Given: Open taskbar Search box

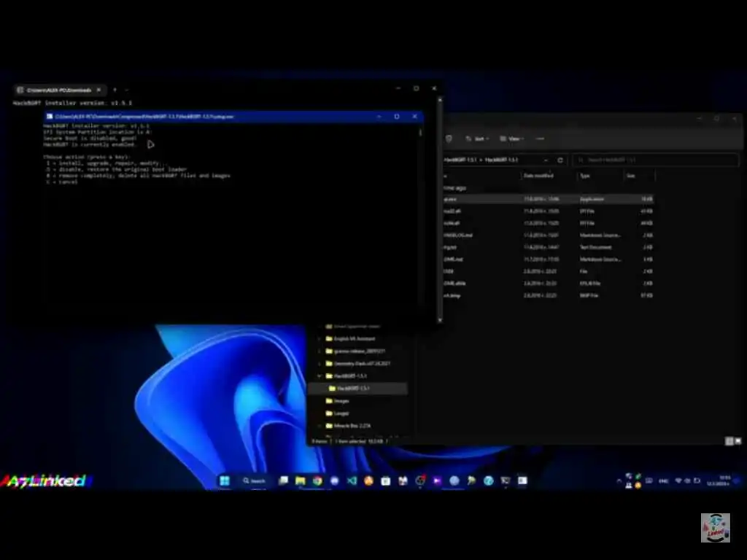Looking at the screenshot, I should [255, 481].
